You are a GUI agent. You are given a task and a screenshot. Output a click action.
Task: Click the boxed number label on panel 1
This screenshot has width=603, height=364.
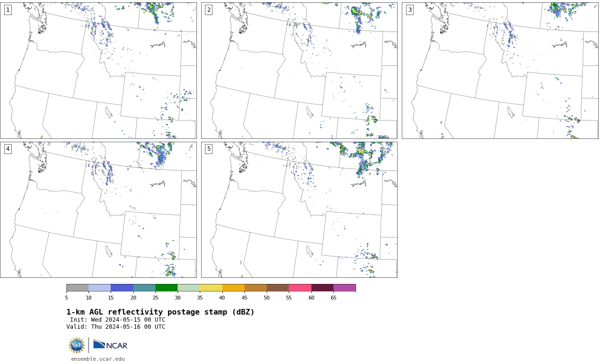[8, 10]
